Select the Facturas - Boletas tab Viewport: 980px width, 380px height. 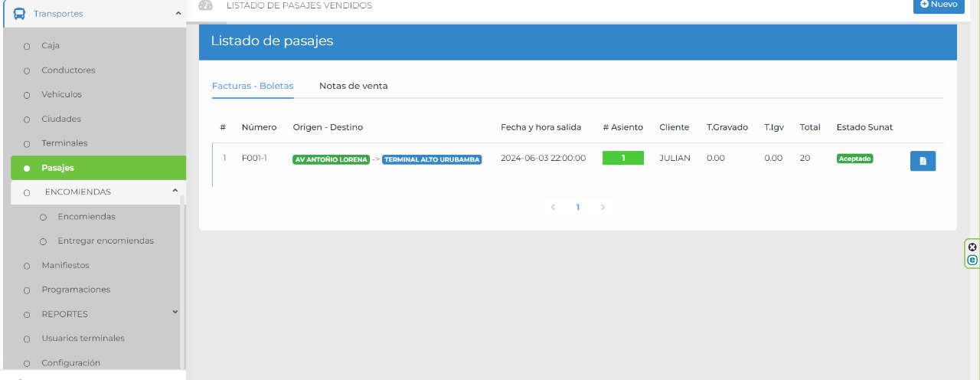[x=253, y=86]
